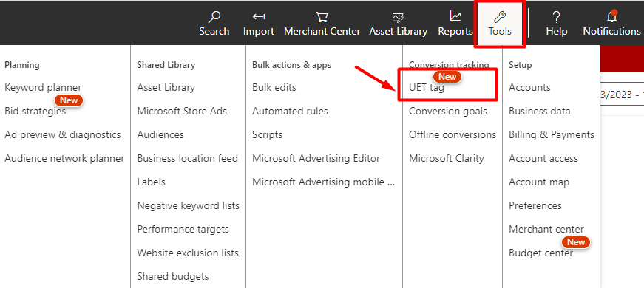Click the Search magnifier icon

[x=214, y=18]
